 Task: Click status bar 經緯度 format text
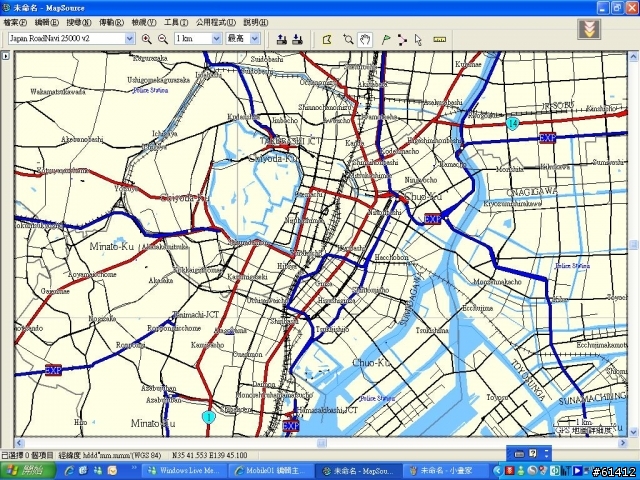[x=110, y=455]
